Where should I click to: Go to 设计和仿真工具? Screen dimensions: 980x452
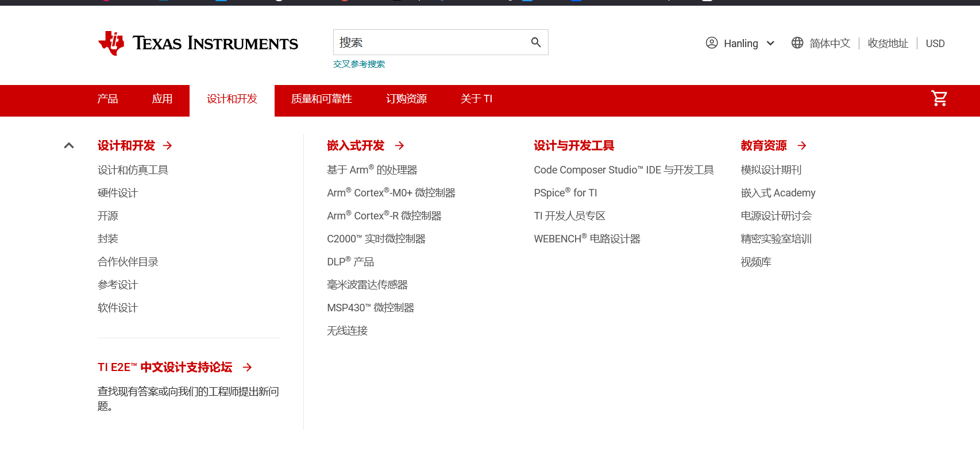[x=133, y=170]
